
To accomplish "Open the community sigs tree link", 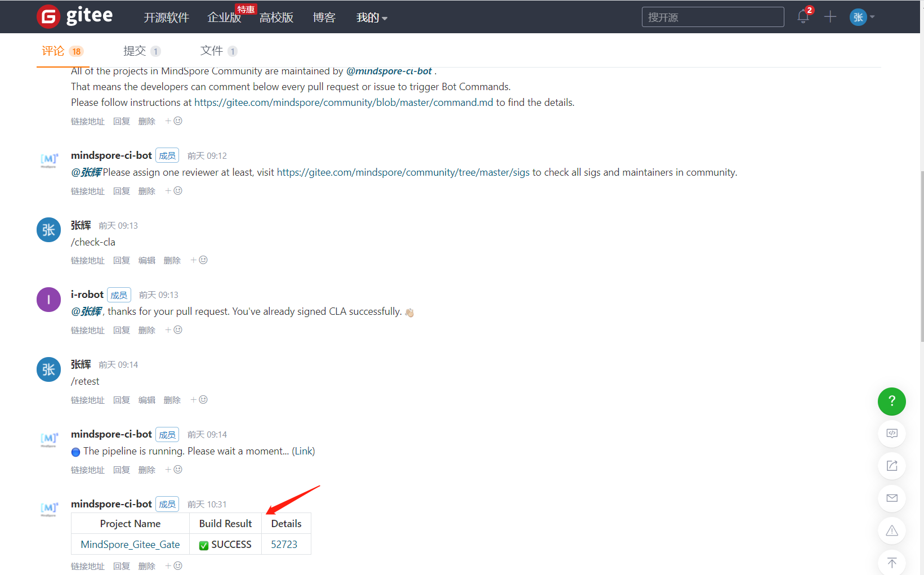I will point(403,172).
